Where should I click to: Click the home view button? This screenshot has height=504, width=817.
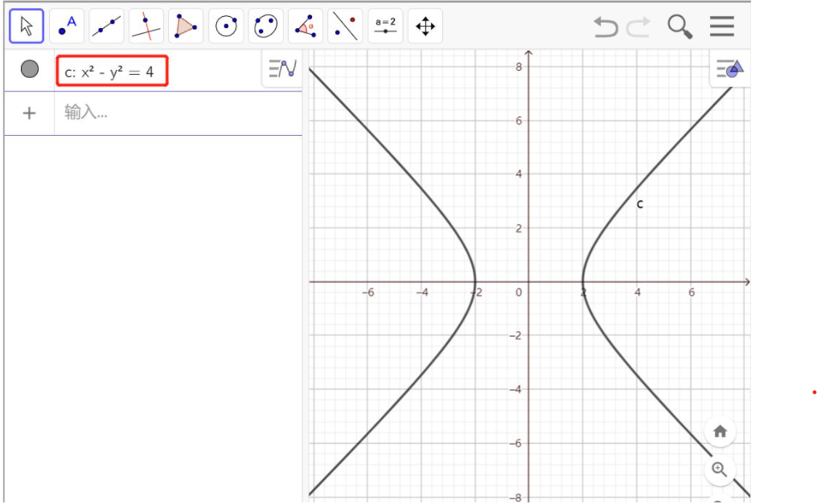pyautogui.click(x=720, y=431)
